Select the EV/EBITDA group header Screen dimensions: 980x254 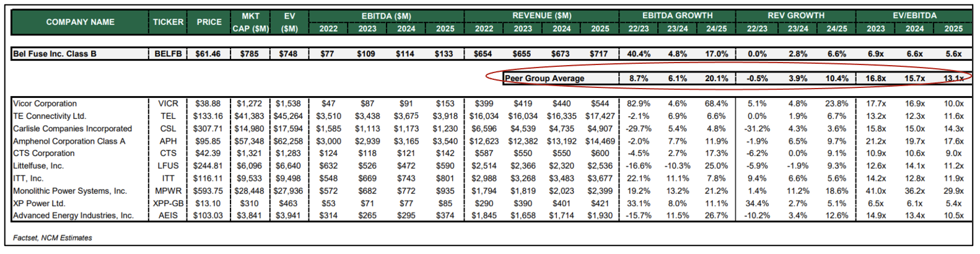point(915,15)
